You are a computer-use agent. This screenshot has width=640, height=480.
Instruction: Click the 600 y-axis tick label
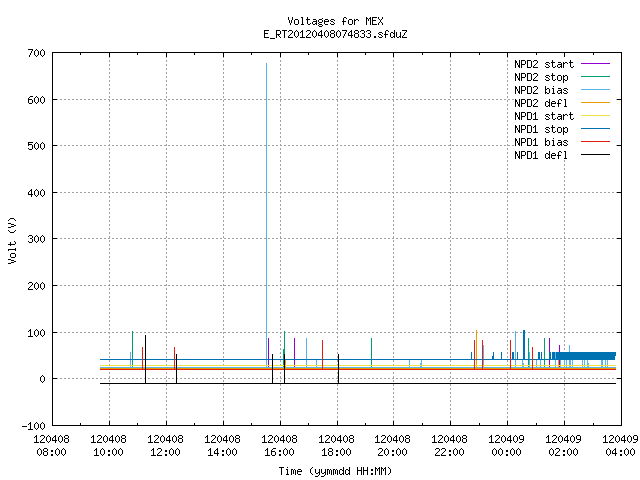pos(36,100)
